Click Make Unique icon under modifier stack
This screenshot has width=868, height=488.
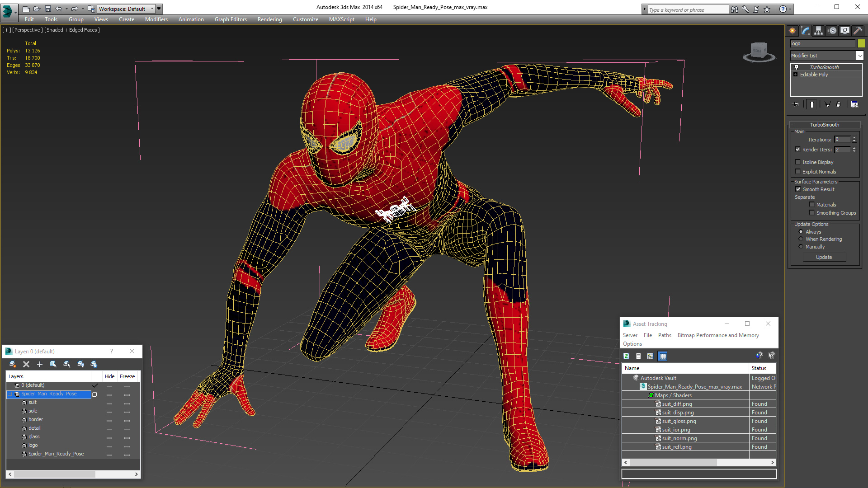(827, 104)
